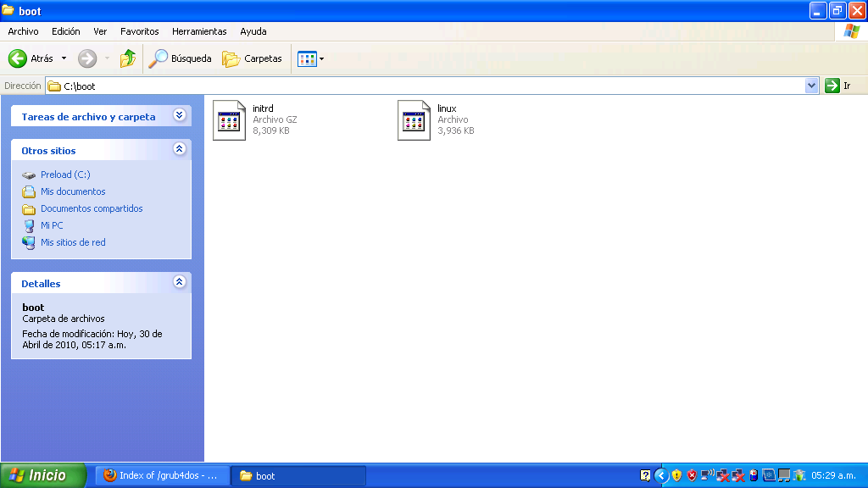Click the green safely remove hardware tray icon
868x488 pixels.
[799, 476]
